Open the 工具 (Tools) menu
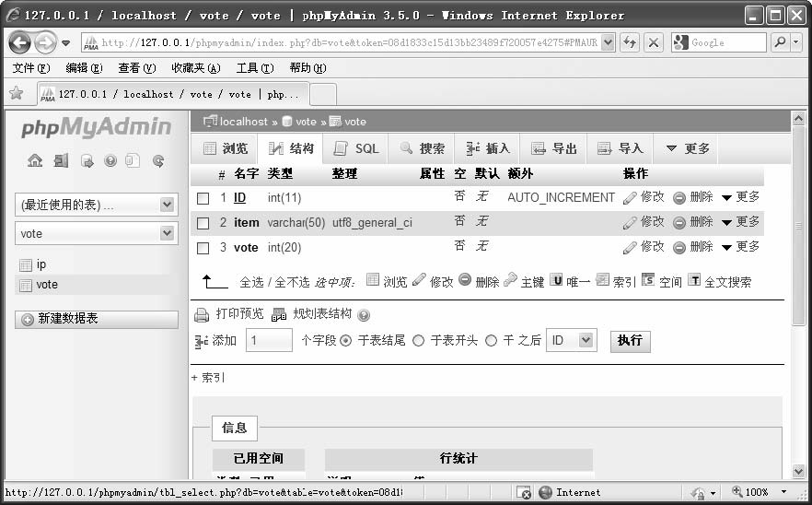This screenshot has height=505, width=812. [255, 68]
